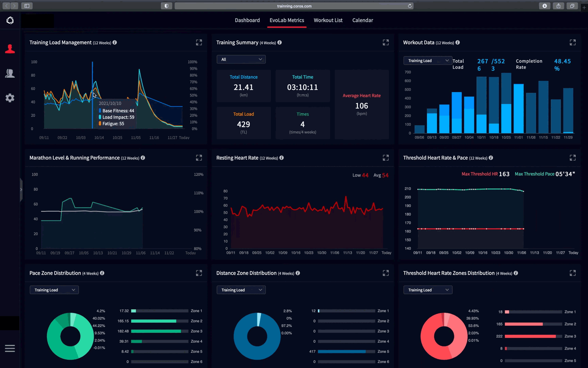Open the All dropdown in Training Summary
This screenshot has height=368, width=588.
click(241, 59)
